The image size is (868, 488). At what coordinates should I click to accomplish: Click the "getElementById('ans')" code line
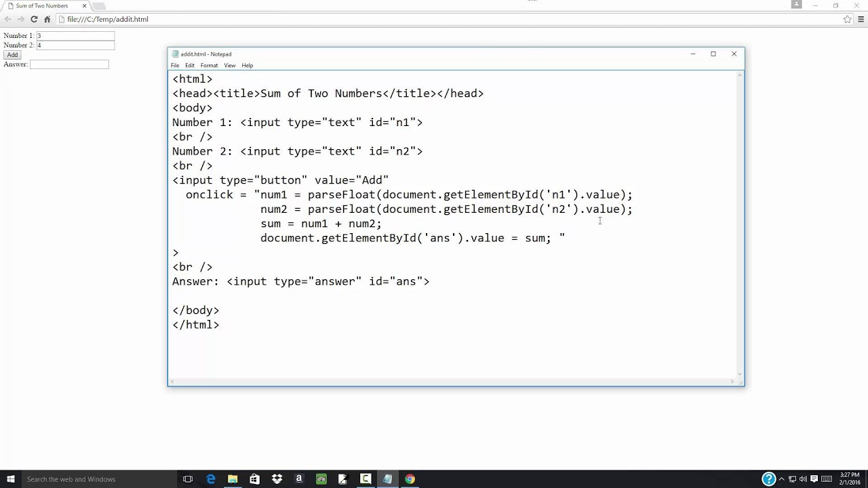coord(412,238)
